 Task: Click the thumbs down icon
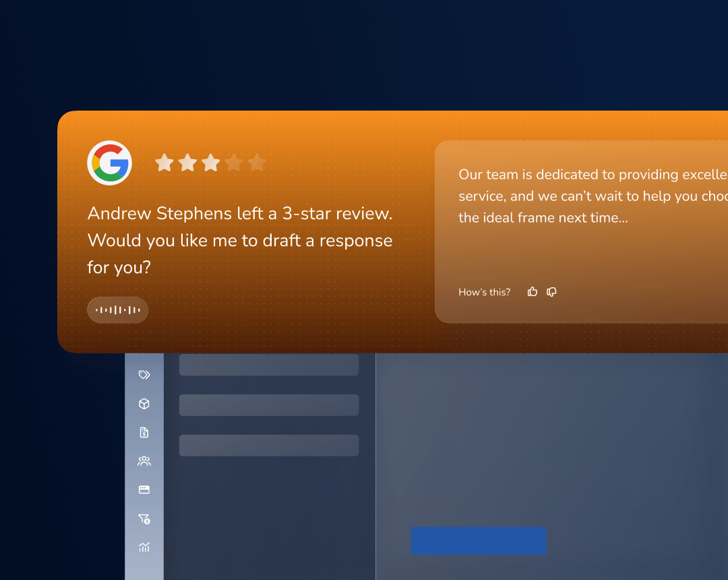coord(551,292)
